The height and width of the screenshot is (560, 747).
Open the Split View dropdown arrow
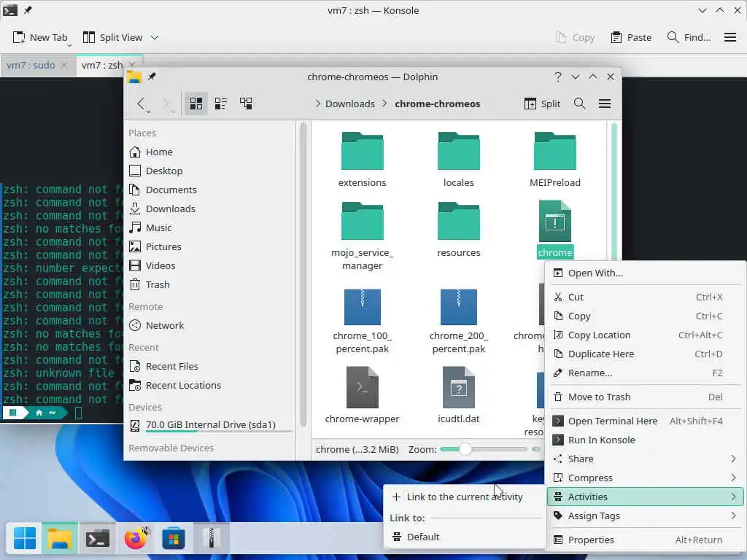pos(155,37)
